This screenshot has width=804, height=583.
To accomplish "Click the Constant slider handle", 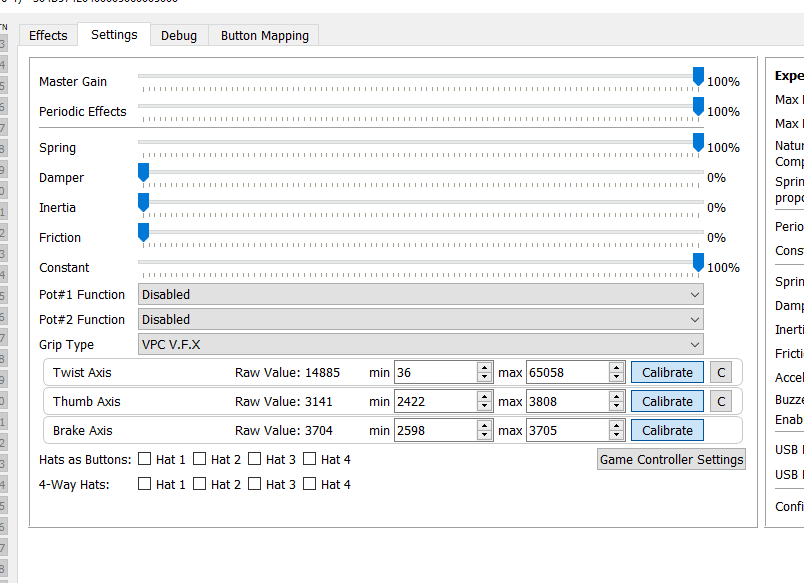I will tap(698, 263).
